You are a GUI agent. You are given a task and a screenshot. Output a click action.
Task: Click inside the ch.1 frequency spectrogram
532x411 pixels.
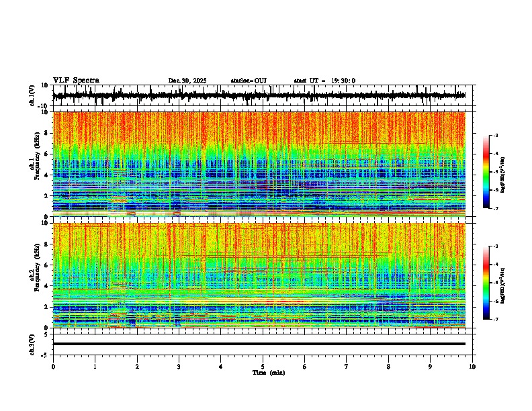tap(259, 164)
